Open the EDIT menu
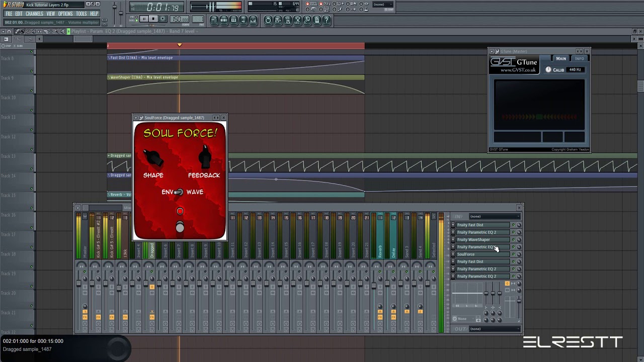644x362 pixels. point(19,14)
